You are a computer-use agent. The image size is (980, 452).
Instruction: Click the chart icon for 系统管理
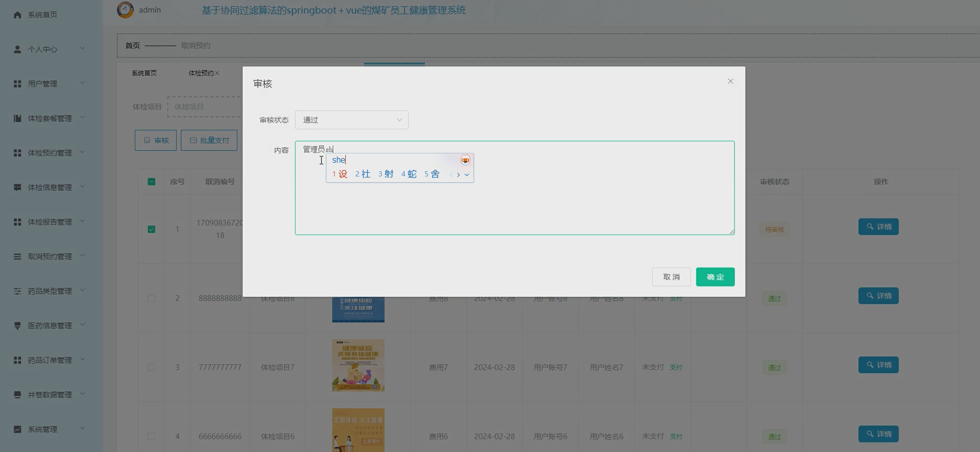(x=17, y=429)
